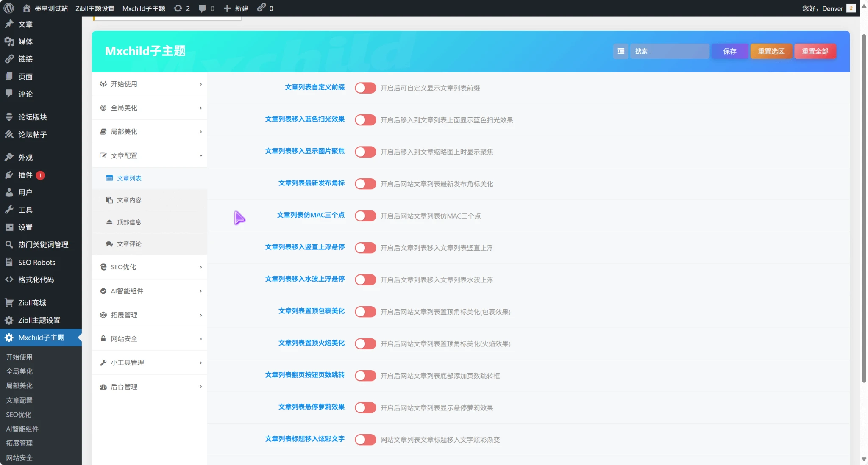
Task: Open the plugins menu icon in sidebar
Action: click(9, 175)
